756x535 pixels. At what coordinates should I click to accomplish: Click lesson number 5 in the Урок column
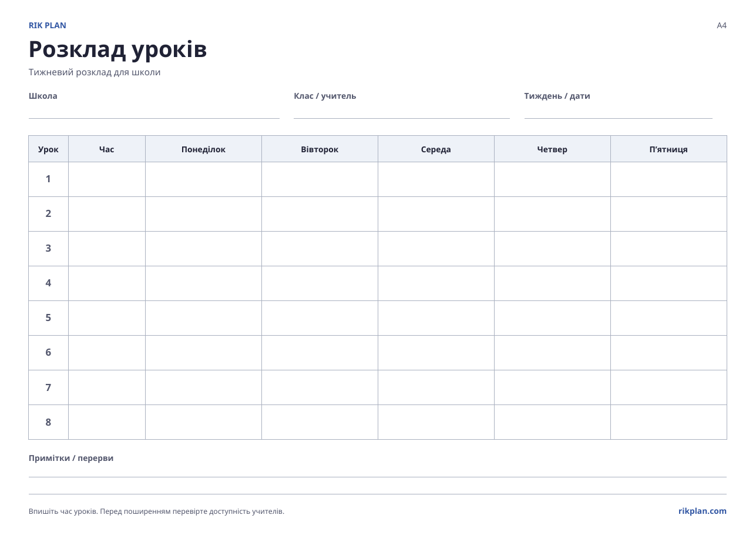(x=48, y=318)
